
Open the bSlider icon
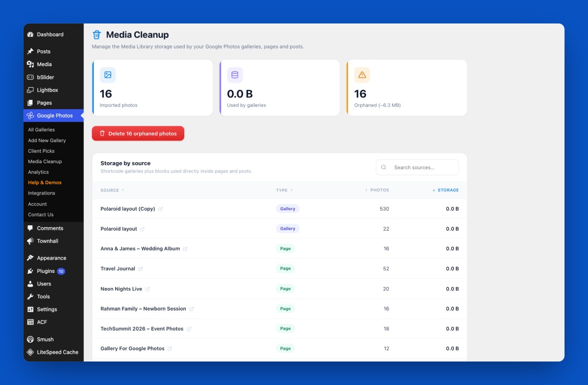click(30, 77)
